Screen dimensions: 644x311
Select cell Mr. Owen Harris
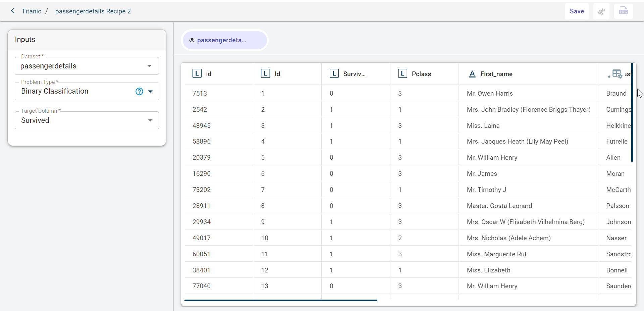490,93
